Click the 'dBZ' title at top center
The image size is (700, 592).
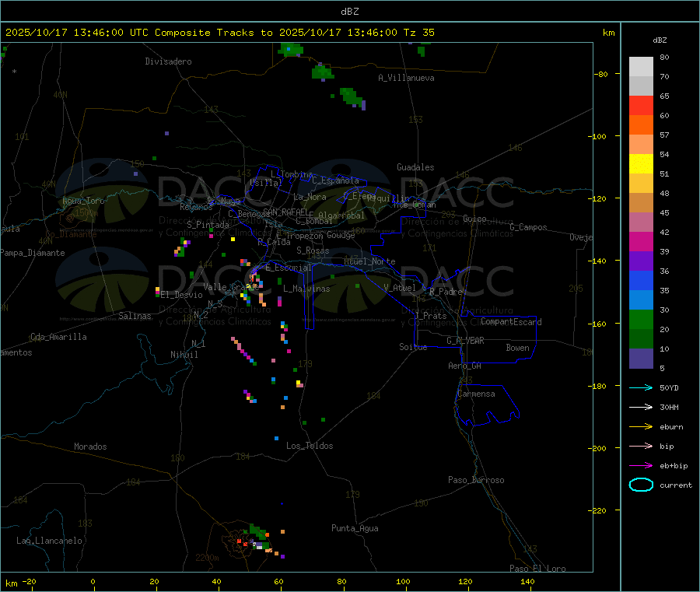pyautogui.click(x=349, y=12)
